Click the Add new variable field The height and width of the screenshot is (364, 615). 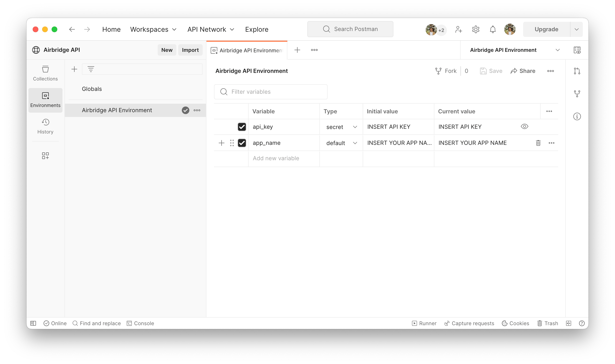pyautogui.click(x=284, y=159)
